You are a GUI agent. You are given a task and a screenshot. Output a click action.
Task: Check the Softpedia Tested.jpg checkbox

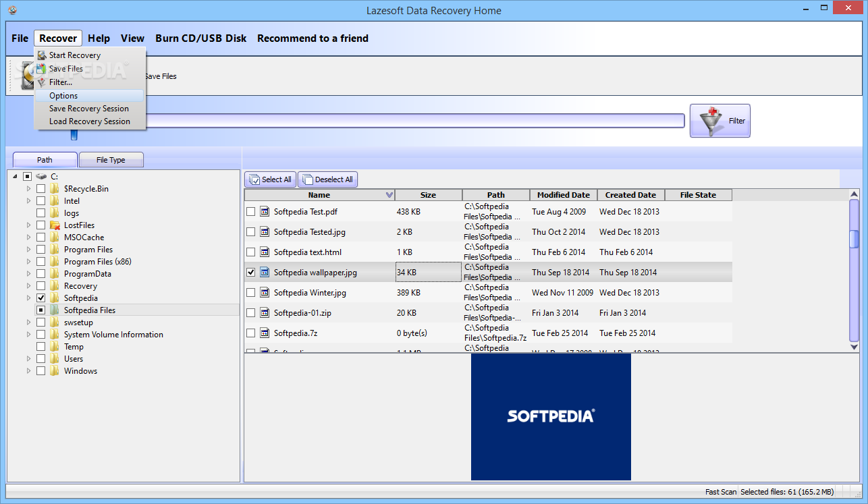251,232
